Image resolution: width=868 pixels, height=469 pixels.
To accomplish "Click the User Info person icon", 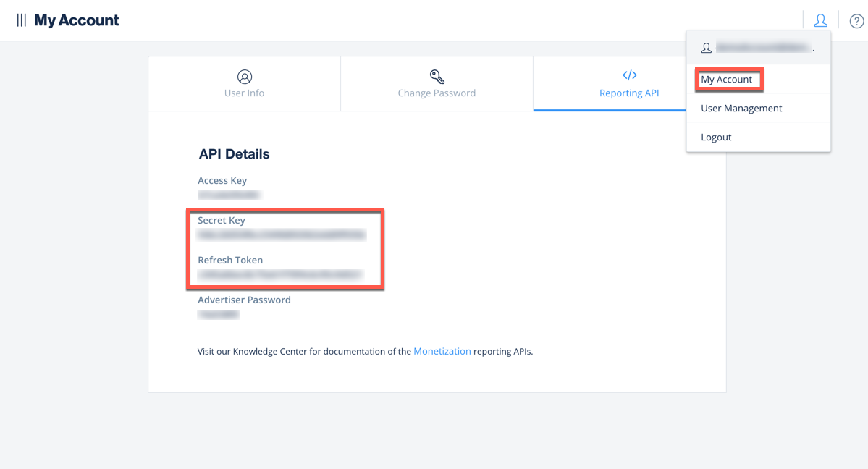I will pos(244,76).
